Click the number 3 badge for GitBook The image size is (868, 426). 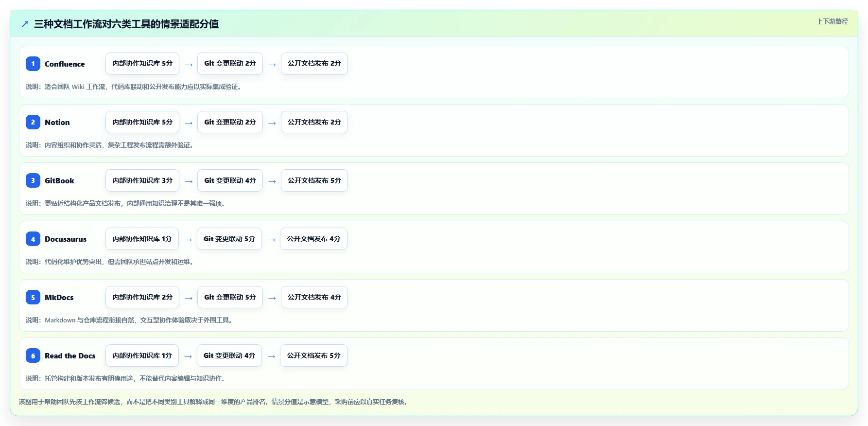click(33, 180)
